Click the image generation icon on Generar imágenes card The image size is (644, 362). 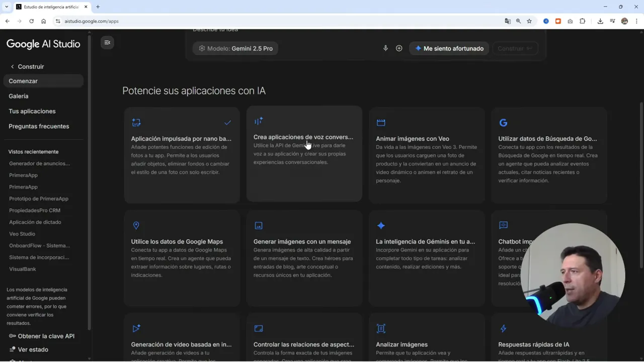coord(259,225)
